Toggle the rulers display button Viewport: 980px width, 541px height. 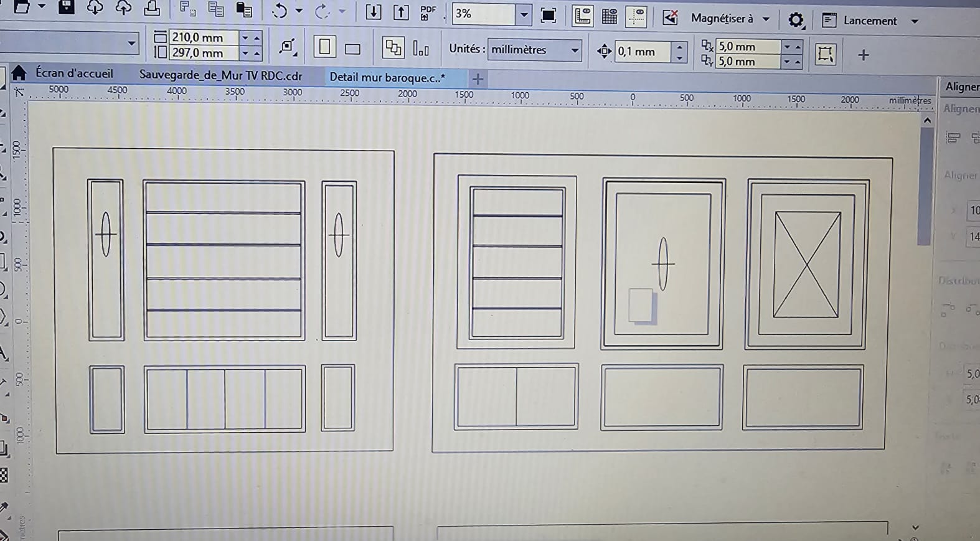click(x=582, y=16)
